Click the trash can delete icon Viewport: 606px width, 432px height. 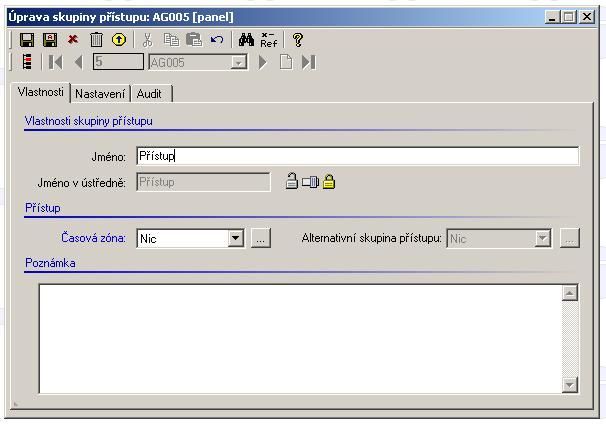click(x=96, y=39)
